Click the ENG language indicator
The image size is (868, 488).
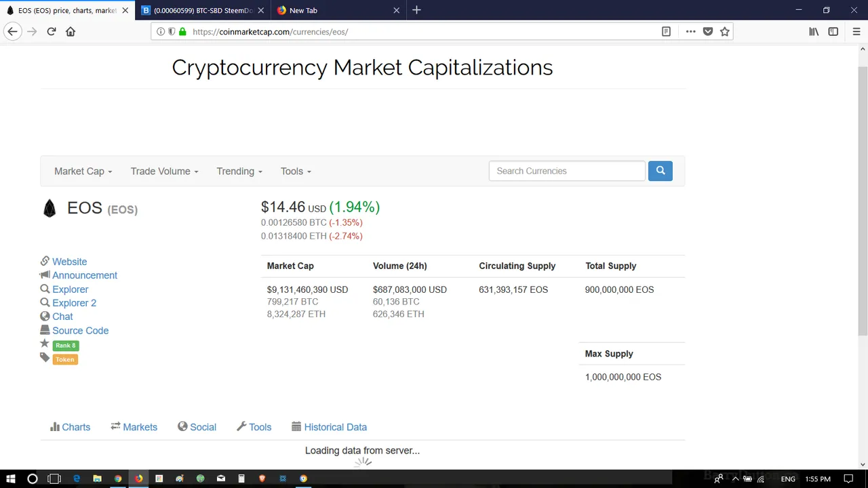[x=788, y=479]
